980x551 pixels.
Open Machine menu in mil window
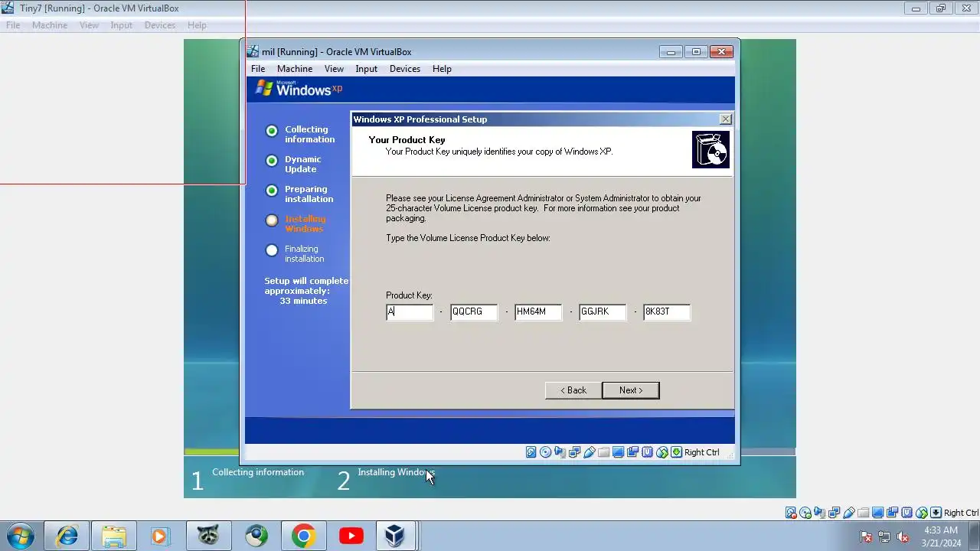pos(295,69)
